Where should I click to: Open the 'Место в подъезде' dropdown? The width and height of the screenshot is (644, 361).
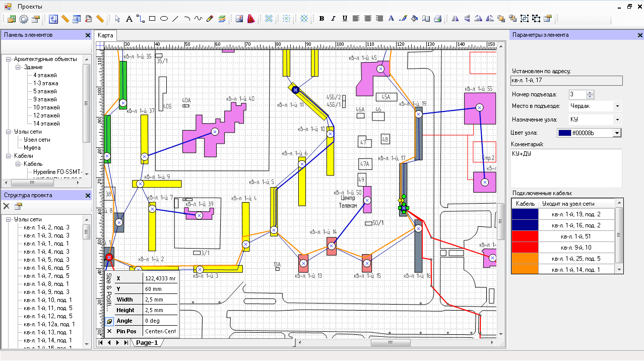coord(617,106)
